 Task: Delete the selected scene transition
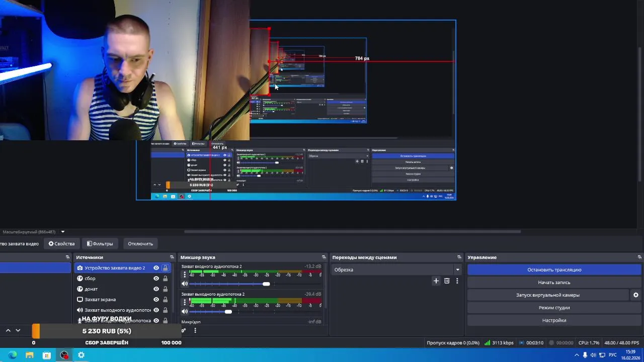coord(447,281)
